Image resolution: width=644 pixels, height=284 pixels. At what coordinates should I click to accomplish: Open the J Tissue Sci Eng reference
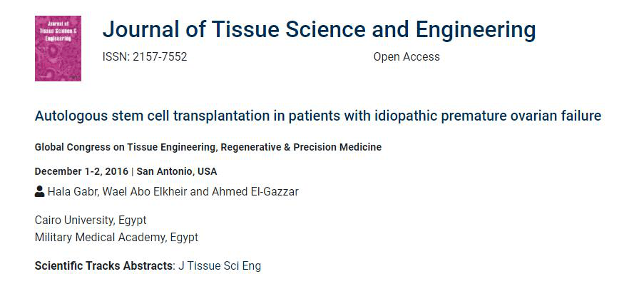click(x=220, y=266)
